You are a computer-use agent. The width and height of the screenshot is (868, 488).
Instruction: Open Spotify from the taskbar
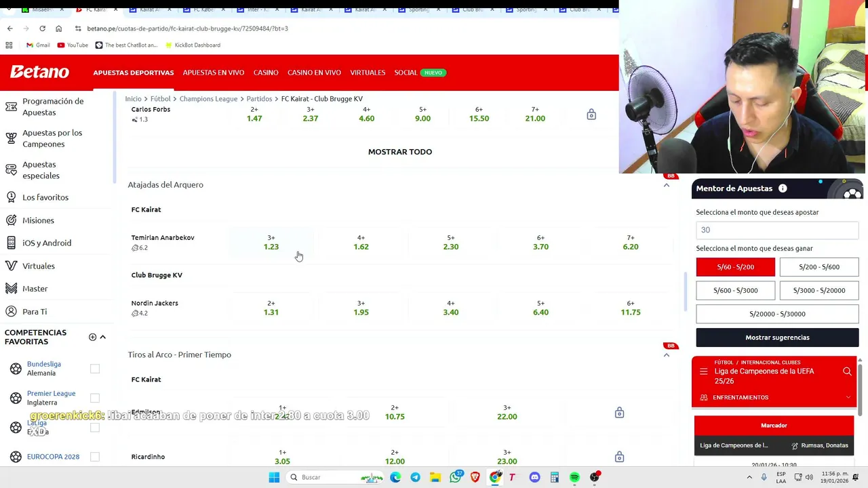coord(574,477)
